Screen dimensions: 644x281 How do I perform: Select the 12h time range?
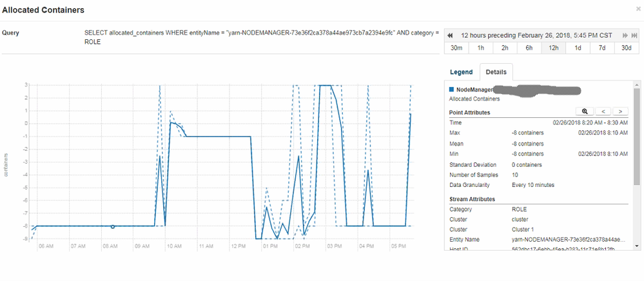554,48
